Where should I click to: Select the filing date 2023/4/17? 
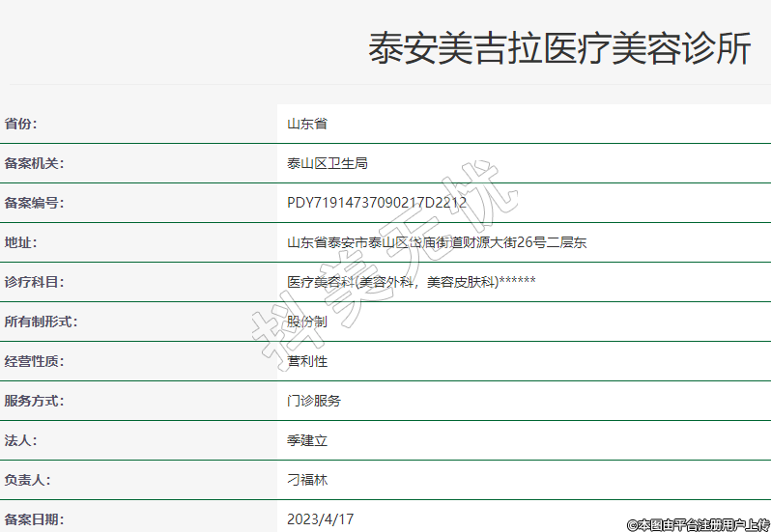click(320, 519)
